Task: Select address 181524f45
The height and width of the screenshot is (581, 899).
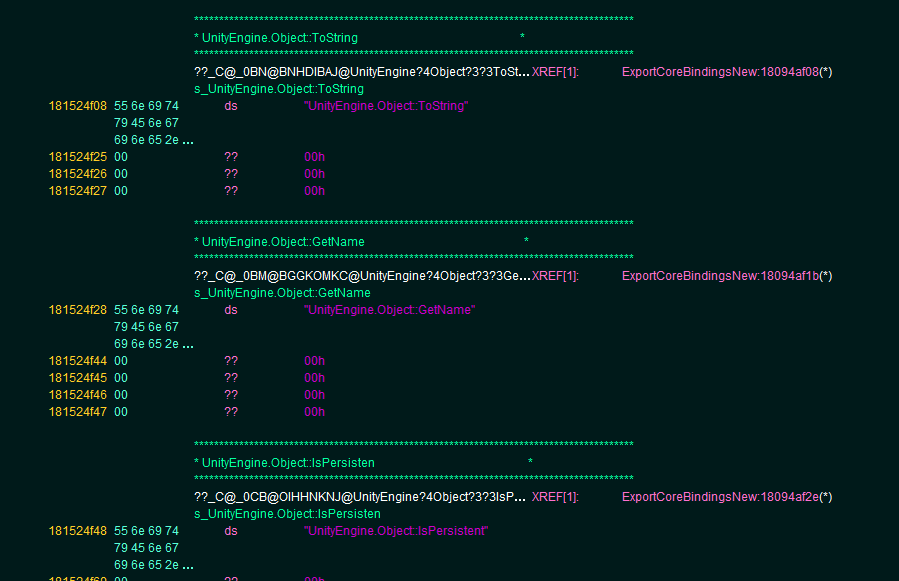Action: [x=77, y=378]
